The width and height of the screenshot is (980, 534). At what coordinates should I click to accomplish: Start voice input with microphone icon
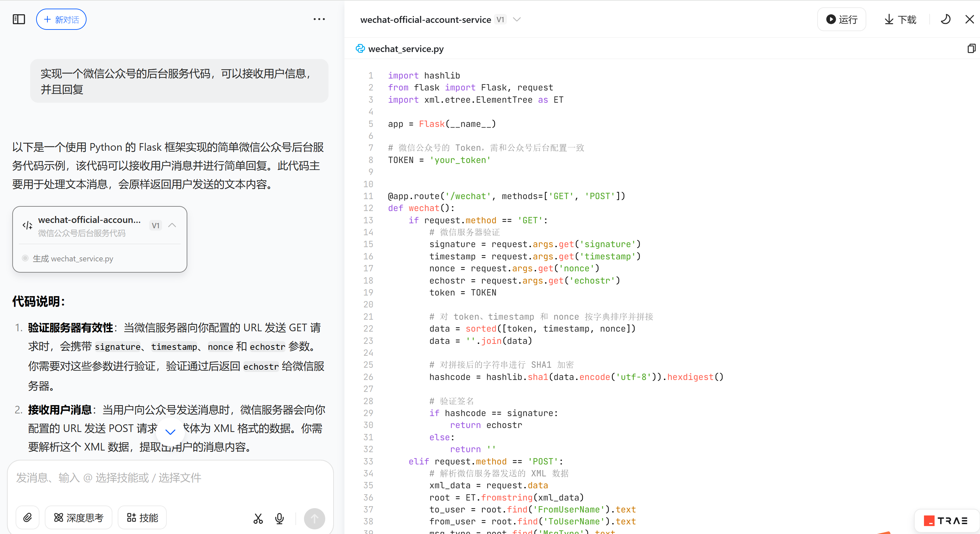coord(279,518)
